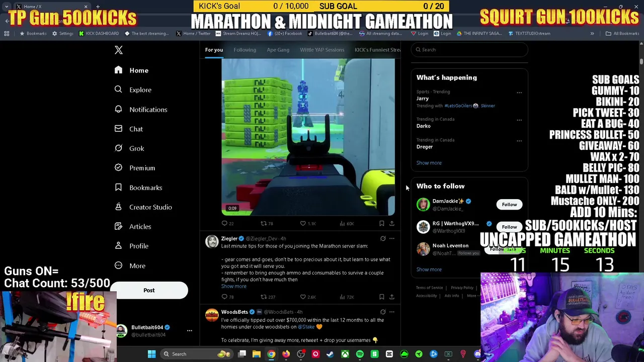Switch to the Ape Gang tab
Viewport: 644px width, 362px height.
pos(278,50)
